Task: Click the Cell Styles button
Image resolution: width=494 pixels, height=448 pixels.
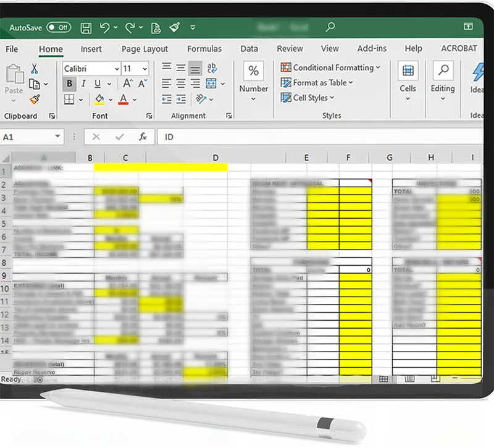Action: (x=307, y=98)
